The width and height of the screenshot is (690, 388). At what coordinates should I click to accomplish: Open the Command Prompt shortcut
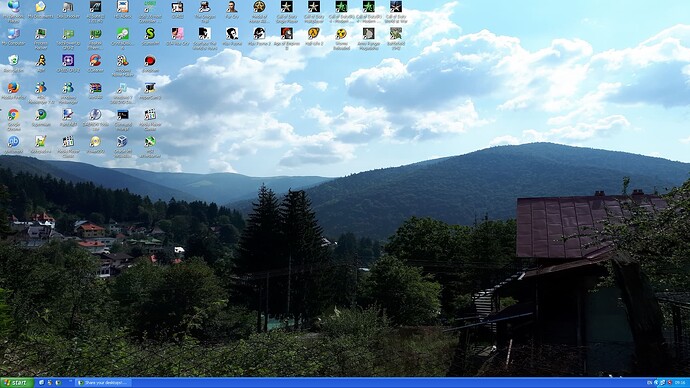122,114
